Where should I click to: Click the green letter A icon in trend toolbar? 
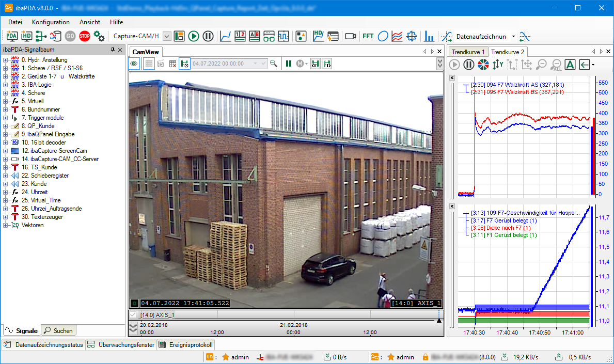click(570, 65)
